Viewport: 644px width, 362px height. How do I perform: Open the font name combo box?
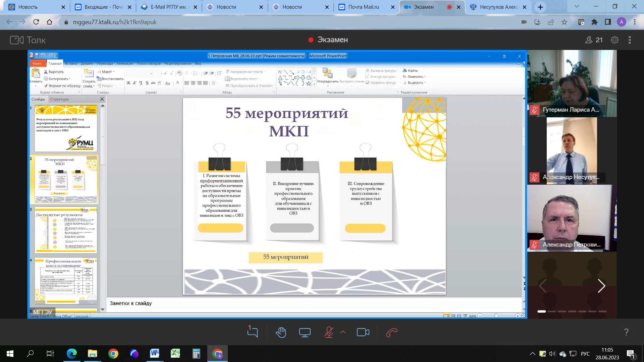[140, 73]
